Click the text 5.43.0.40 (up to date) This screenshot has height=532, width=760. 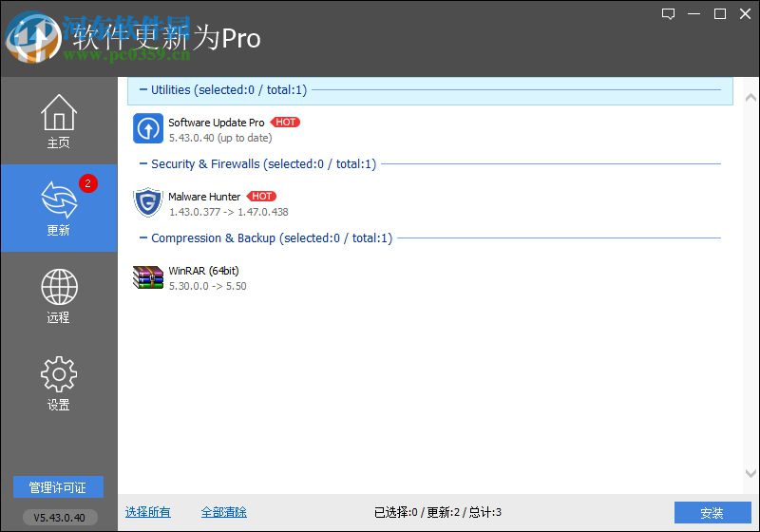(x=220, y=138)
